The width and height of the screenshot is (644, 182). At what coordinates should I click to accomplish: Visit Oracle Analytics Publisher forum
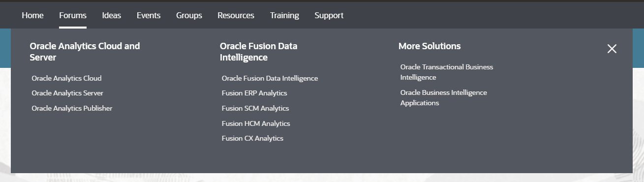pos(72,108)
